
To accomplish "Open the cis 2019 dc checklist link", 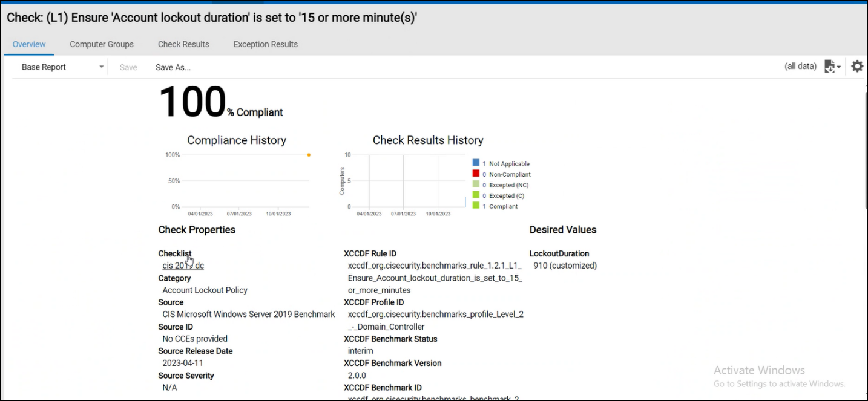I will [183, 266].
